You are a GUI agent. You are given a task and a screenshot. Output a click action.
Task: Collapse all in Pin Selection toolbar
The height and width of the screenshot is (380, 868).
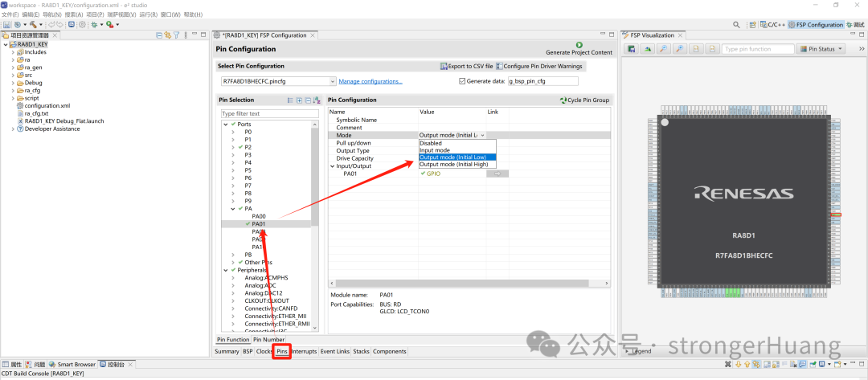click(308, 100)
